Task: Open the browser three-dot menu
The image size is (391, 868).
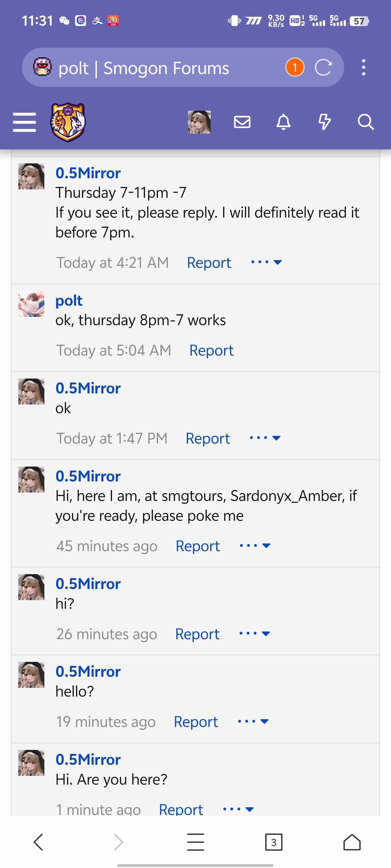Action: pos(363,67)
